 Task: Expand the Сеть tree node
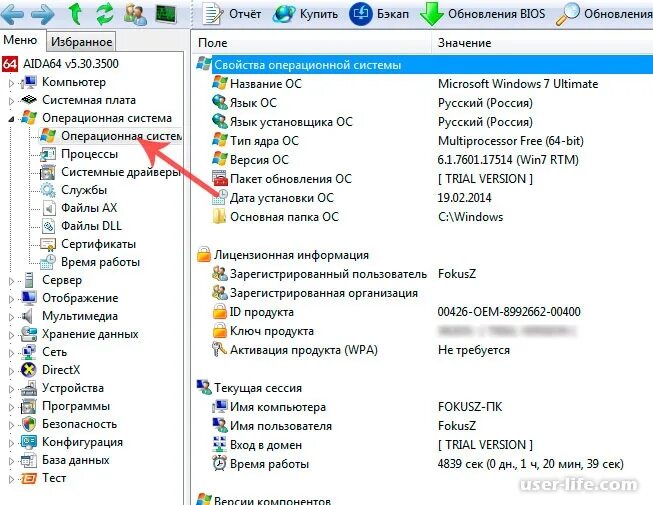pyautogui.click(x=11, y=353)
